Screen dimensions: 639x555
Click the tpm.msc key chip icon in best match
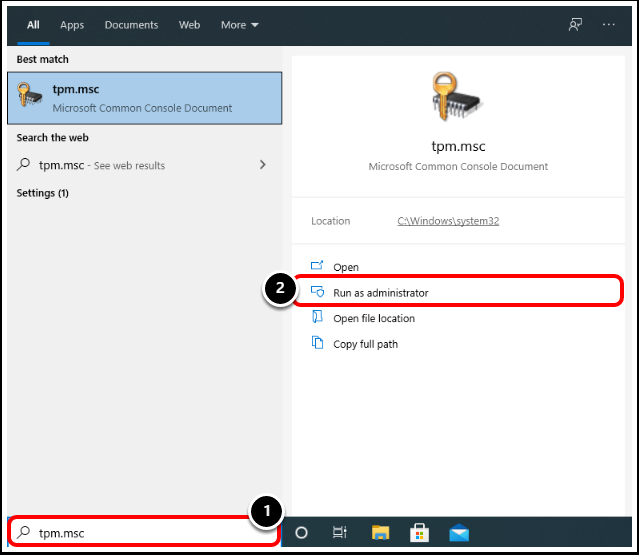pyautogui.click(x=29, y=95)
